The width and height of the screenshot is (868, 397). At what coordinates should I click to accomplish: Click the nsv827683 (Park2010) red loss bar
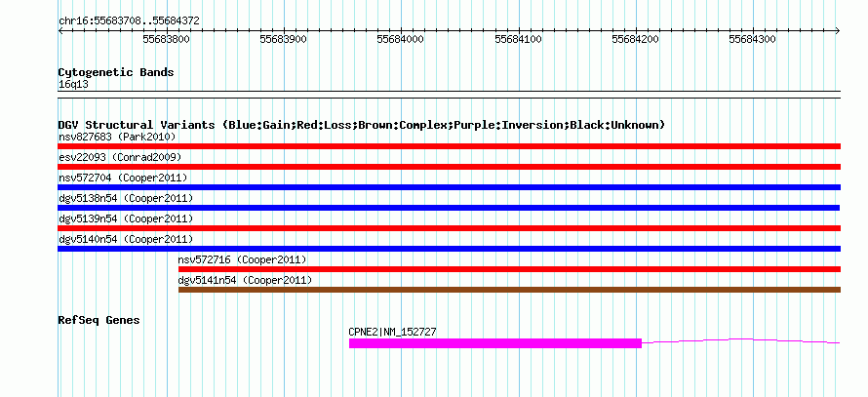[449, 146]
